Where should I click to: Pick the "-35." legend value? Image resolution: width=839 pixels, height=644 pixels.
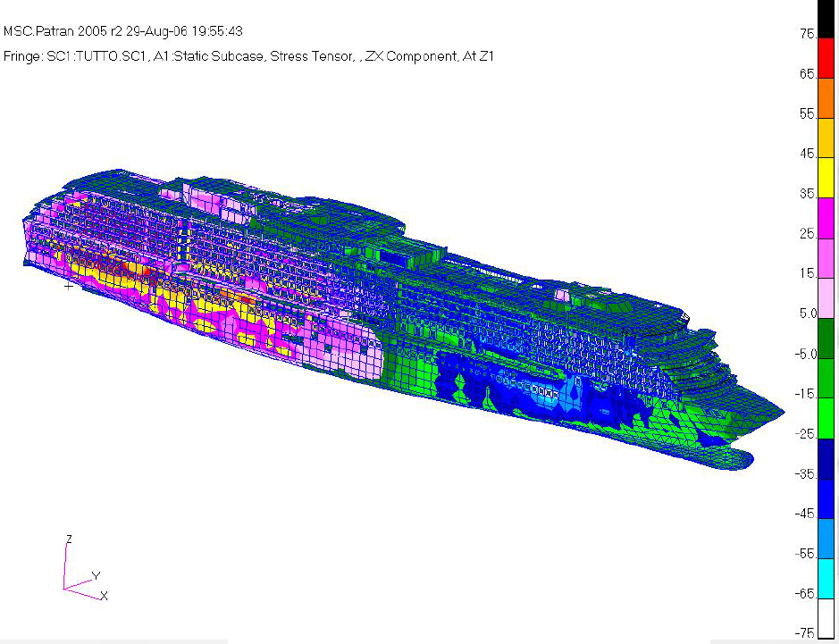[806, 474]
